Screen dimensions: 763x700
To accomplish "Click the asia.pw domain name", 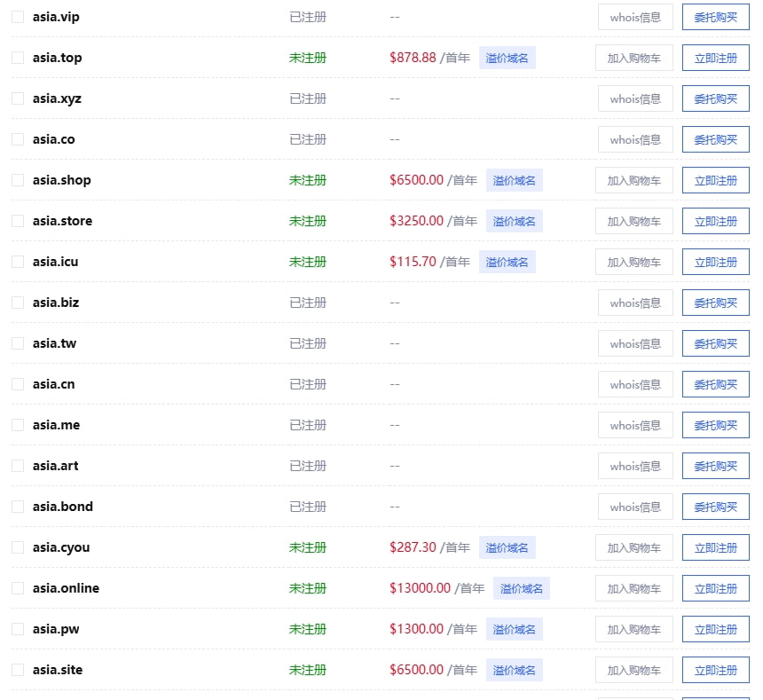I will (x=56, y=629).
